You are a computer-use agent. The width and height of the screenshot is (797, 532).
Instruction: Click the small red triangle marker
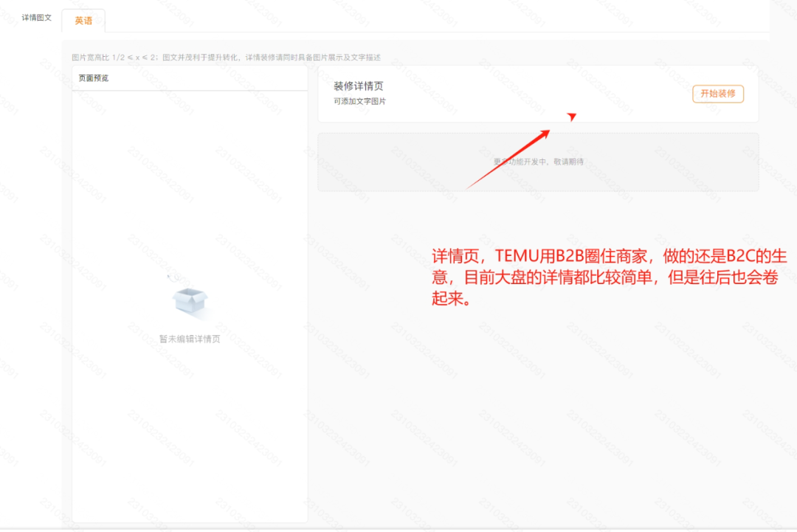[x=573, y=116]
